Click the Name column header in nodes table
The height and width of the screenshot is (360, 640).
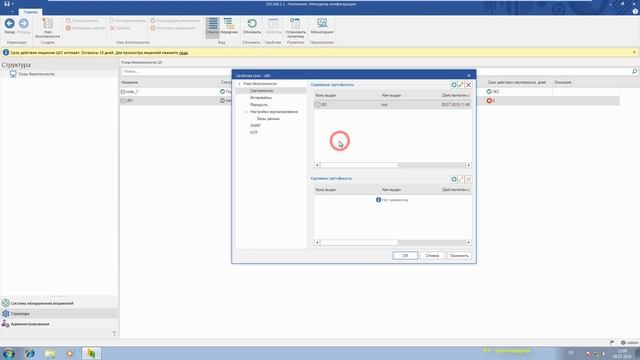point(129,82)
